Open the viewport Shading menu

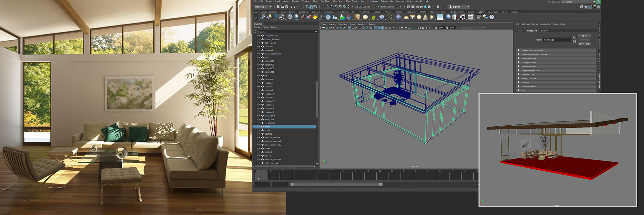pyautogui.click(x=332, y=24)
